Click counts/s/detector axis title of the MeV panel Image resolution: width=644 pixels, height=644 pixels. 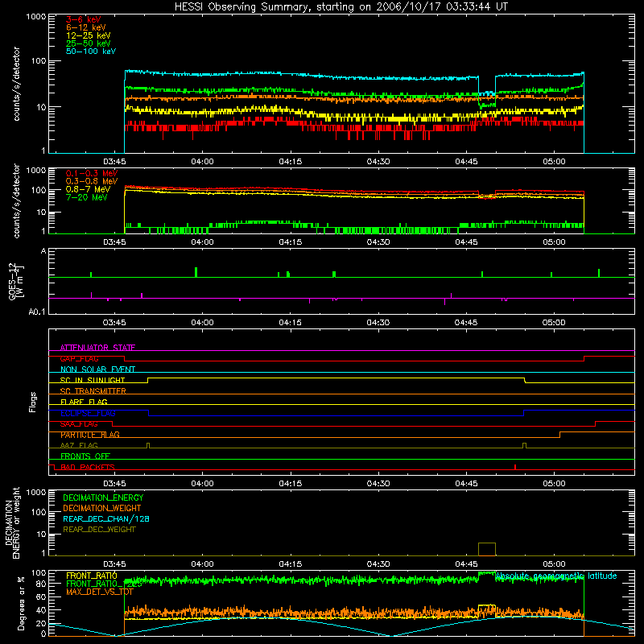16,200
